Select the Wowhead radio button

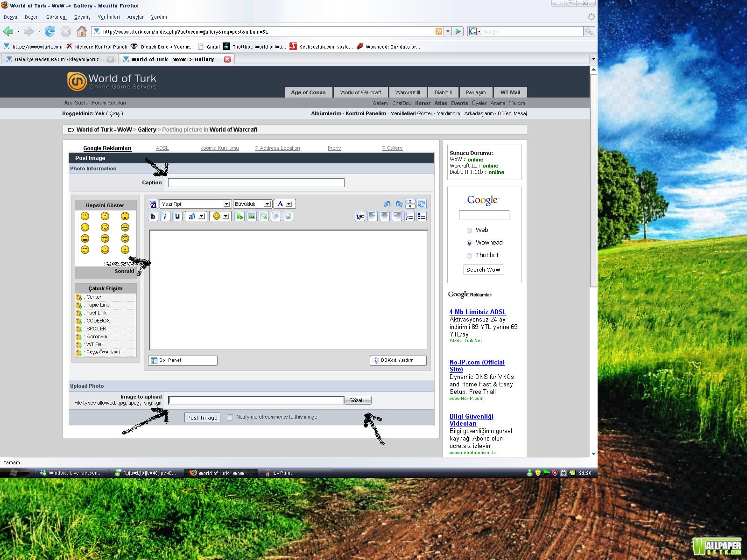(469, 243)
